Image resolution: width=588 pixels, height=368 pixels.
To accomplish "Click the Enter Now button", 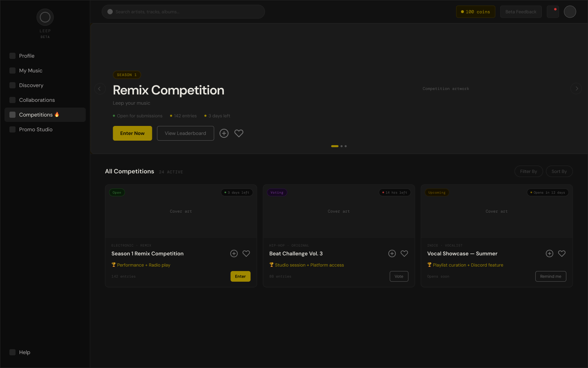I will [x=132, y=133].
